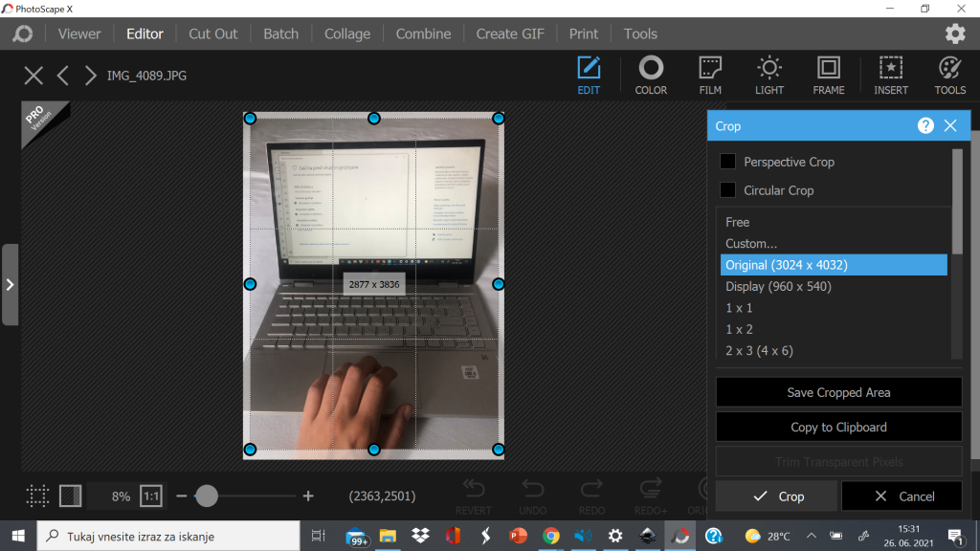Select the Custom... crop ratio
Viewport: 980px width, 551px height.
point(834,244)
